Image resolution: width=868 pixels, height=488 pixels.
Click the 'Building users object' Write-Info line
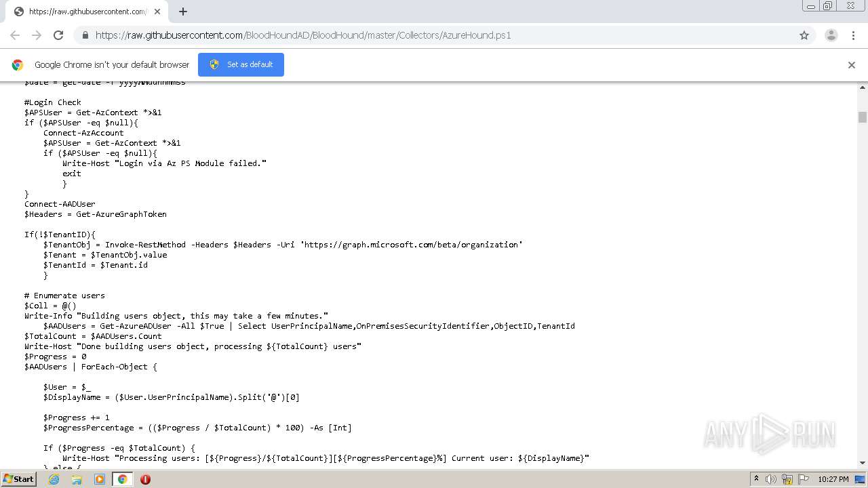pos(176,316)
